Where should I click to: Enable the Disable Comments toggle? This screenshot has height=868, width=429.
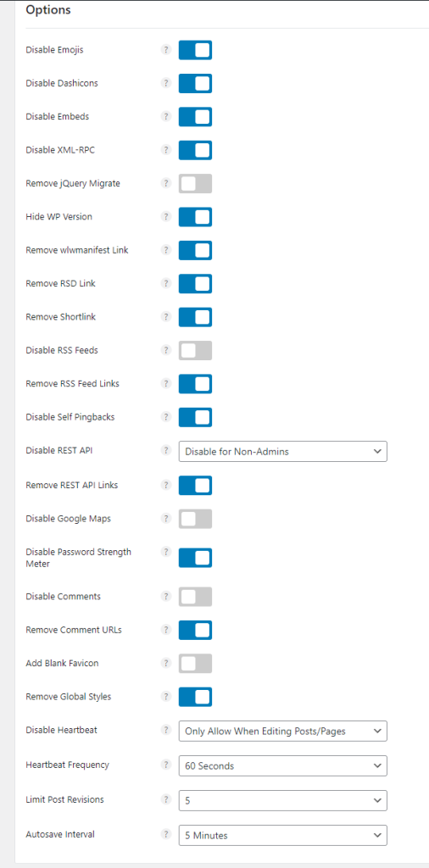click(195, 597)
